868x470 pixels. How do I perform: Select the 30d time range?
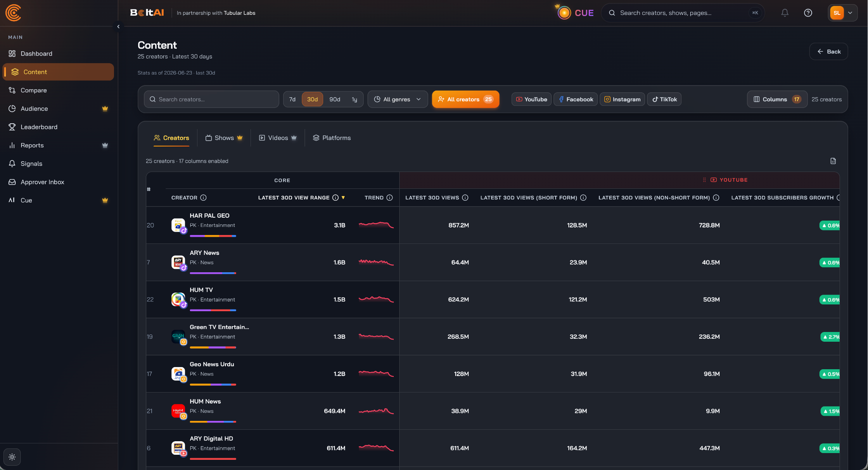[312, 99]
